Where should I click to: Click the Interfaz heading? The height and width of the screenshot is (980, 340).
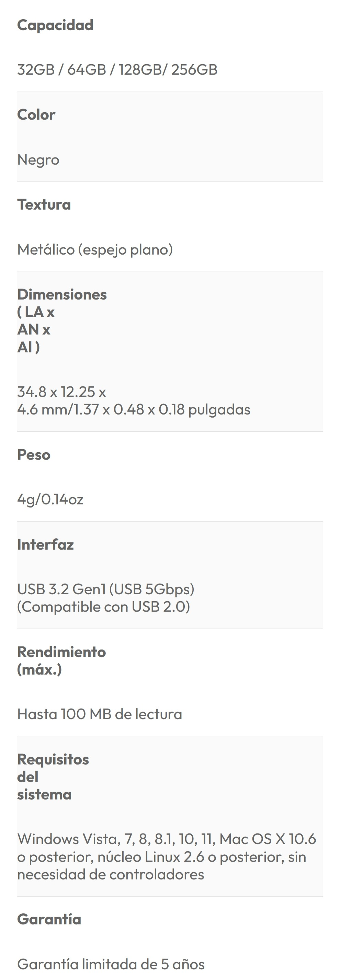click(45, 545)
